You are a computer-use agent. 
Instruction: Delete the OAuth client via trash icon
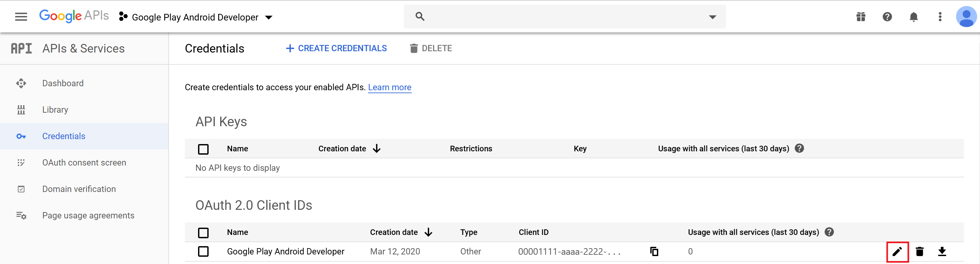pos(920,251)
